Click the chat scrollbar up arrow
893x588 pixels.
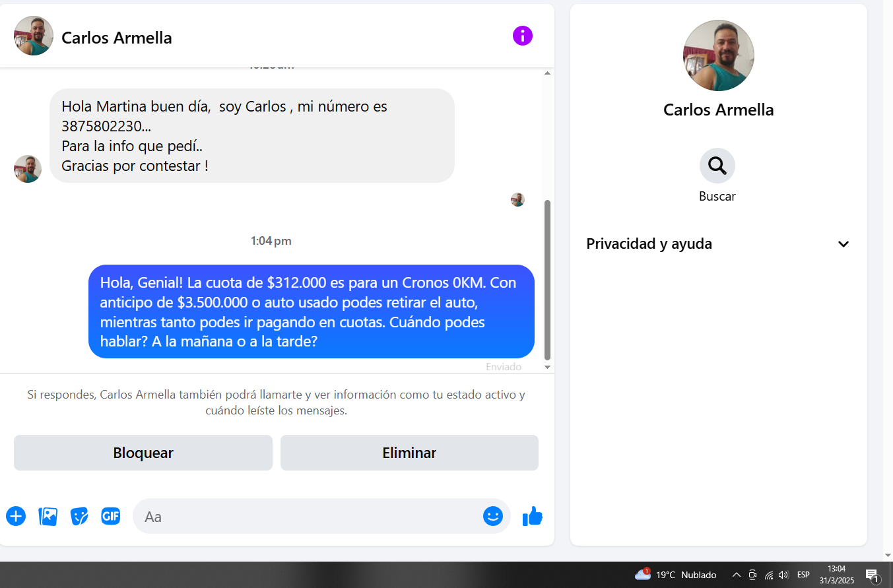[x=547, y=73]
